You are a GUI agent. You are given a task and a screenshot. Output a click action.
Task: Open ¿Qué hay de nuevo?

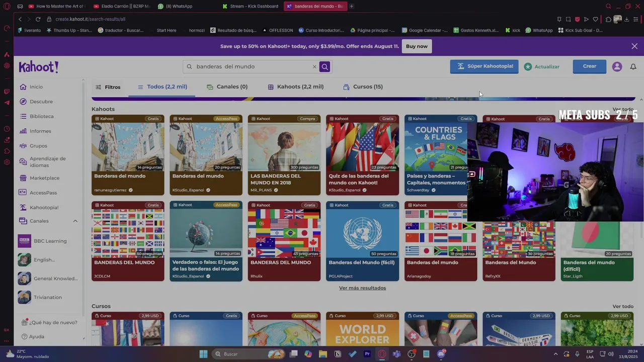pos(49,322)
